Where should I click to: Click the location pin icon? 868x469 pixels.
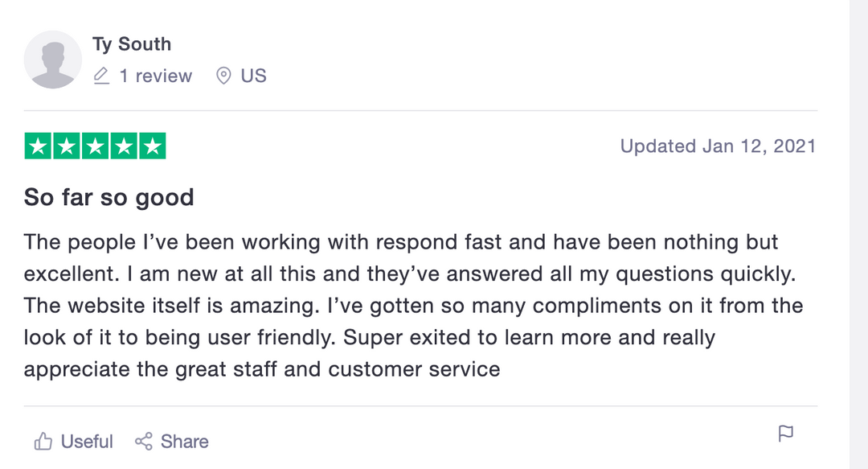click(x=224, y=76)
